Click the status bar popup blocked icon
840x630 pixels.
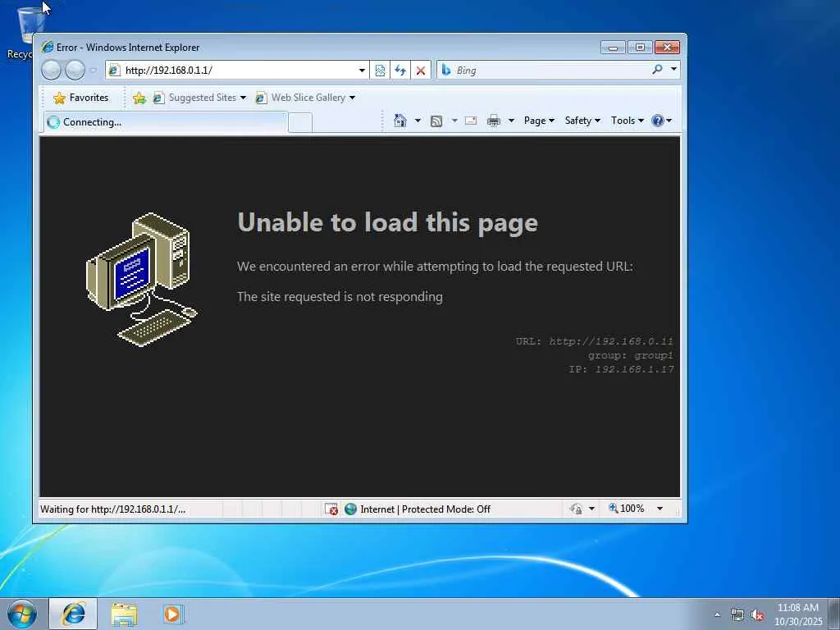331,509
